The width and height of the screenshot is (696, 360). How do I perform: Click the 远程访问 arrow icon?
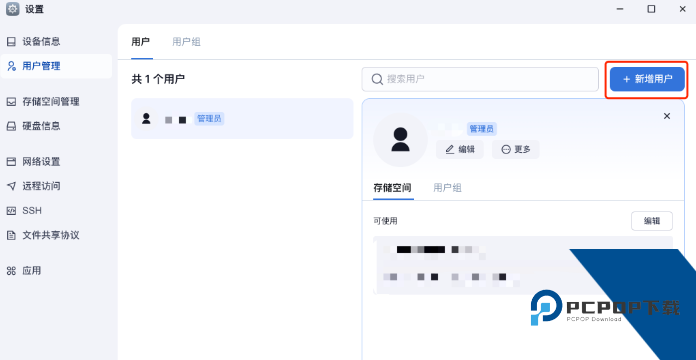(11, 186)
